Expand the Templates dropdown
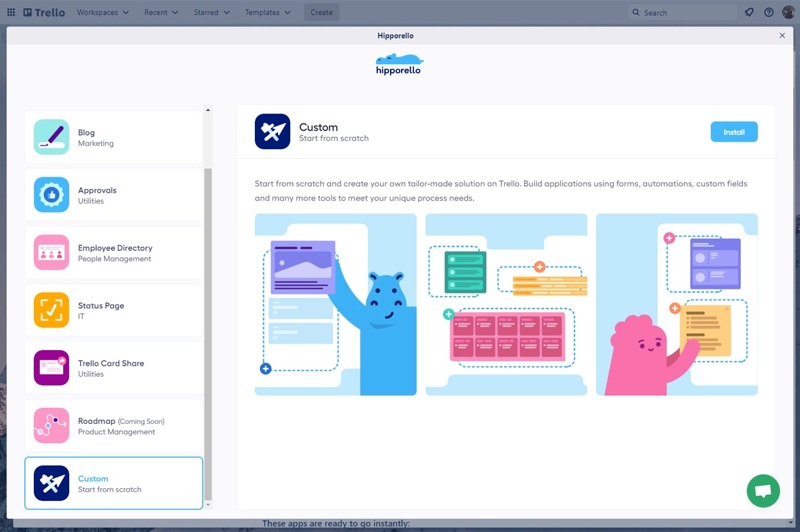Viewport: 800px width, 532px height. (268, 12)
